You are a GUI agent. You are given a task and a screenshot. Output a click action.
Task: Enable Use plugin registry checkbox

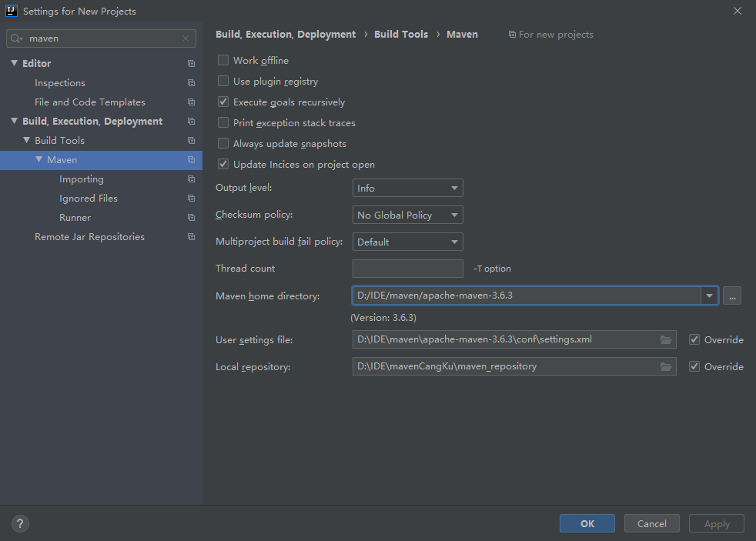(223, 81)
